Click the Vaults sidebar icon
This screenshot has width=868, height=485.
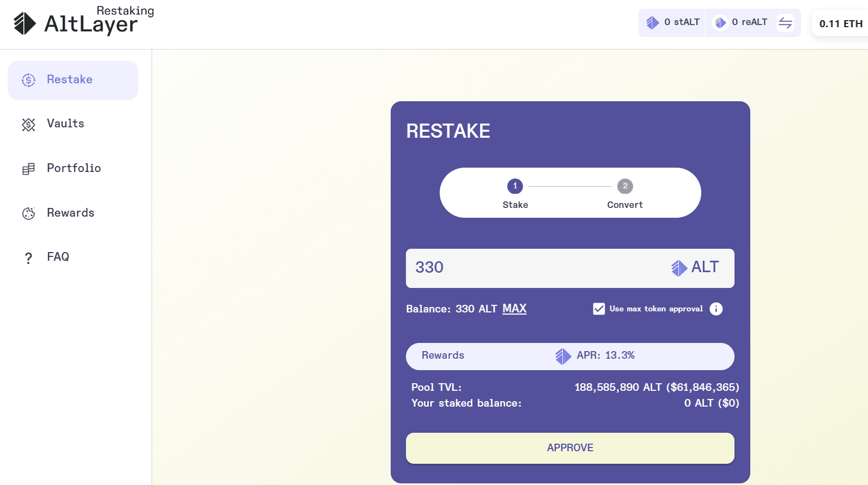point(28,125)
